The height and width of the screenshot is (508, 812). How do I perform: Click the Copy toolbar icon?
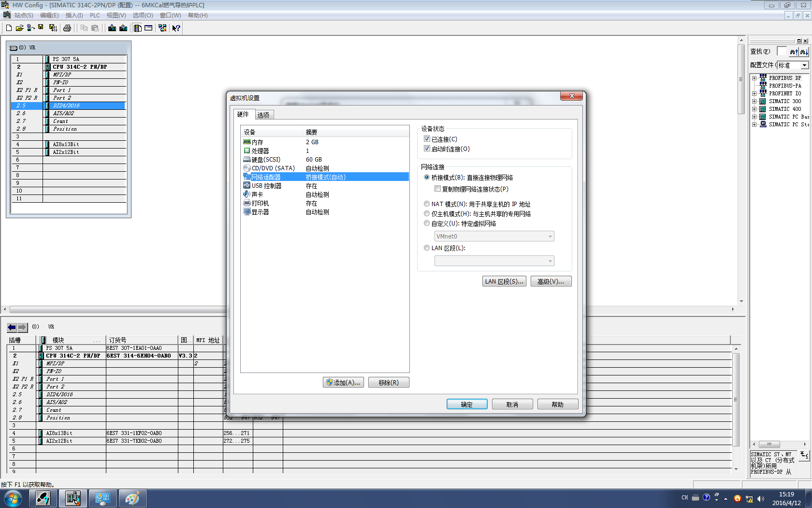[84, 28]
